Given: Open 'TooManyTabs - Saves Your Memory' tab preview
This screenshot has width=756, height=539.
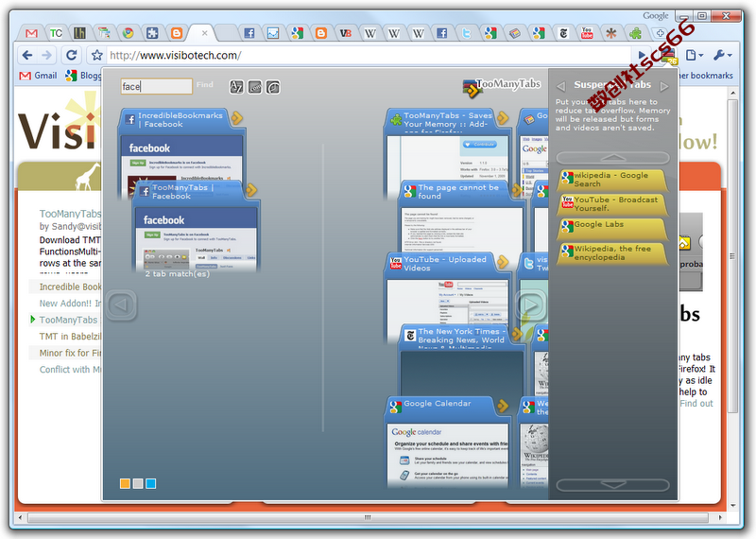Looking at the screenshot, I should [x=447, y=158].
